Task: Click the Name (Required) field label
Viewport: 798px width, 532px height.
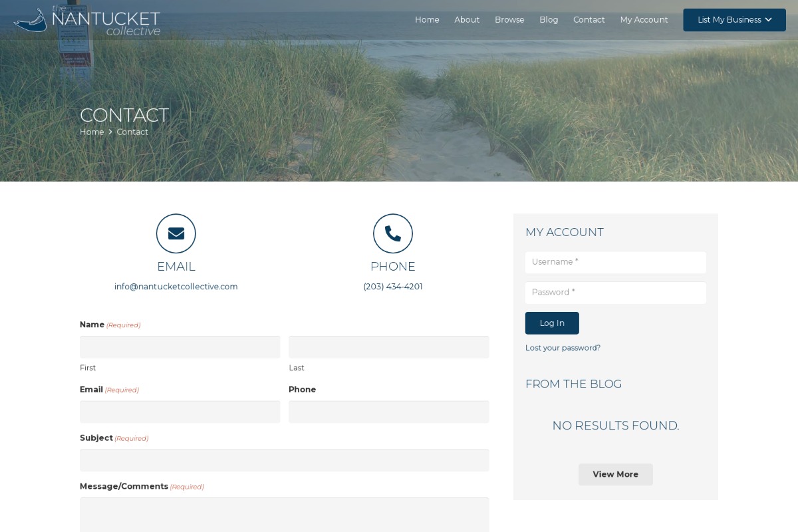Action: click(110, 325)
